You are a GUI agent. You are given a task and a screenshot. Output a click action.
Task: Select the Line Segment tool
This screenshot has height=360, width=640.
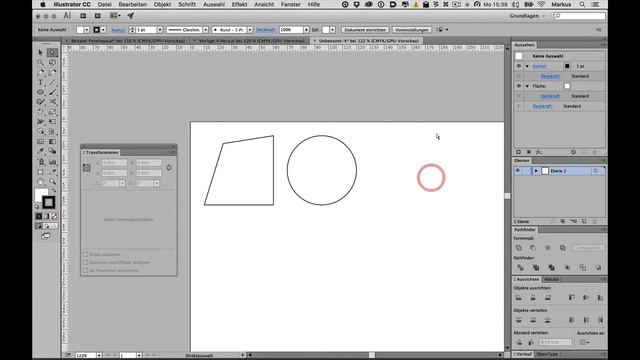coord(52,82)
